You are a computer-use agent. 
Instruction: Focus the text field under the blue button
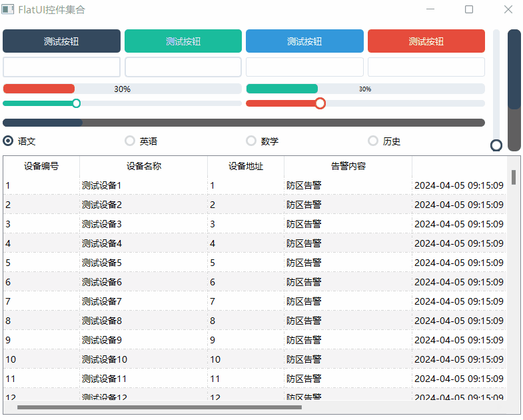[x=304, y=67]
